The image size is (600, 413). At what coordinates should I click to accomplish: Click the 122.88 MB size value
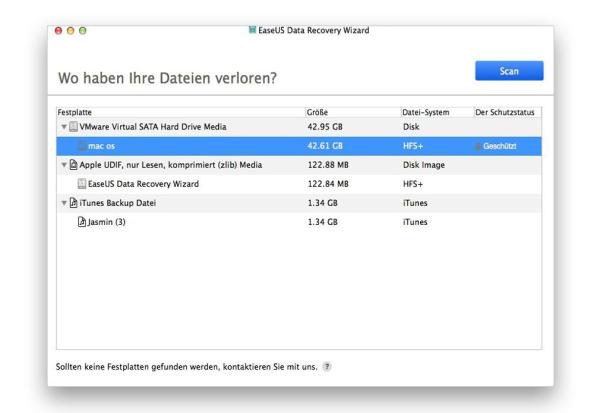coord(328,165)
